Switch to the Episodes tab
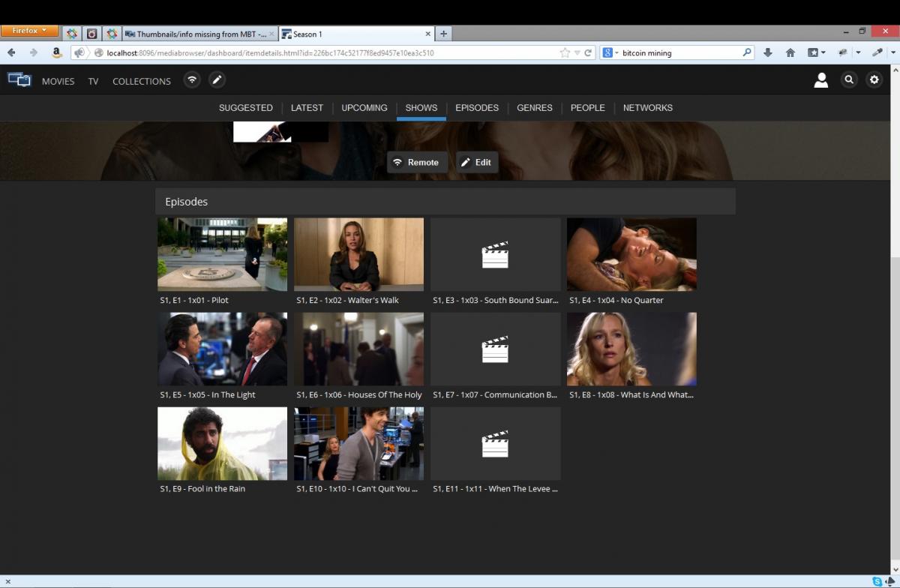The height and width of the screenshot is (588, 900). click(476, 108)
